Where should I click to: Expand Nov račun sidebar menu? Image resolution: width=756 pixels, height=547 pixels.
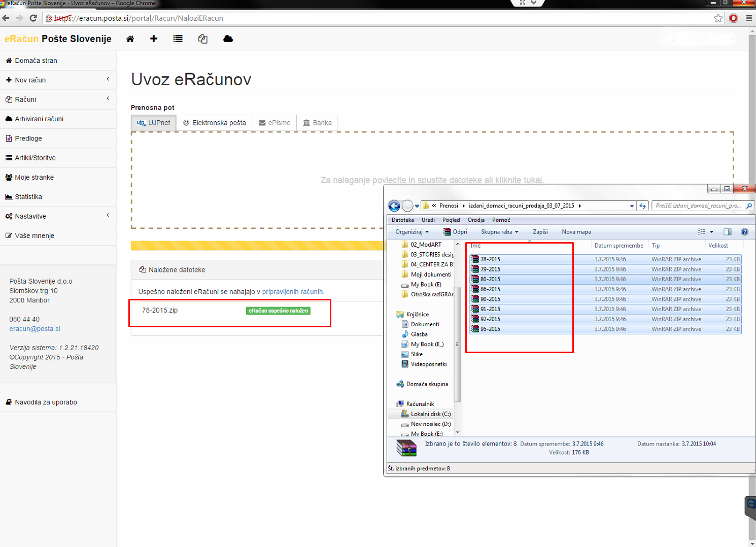tap(58, 80)
